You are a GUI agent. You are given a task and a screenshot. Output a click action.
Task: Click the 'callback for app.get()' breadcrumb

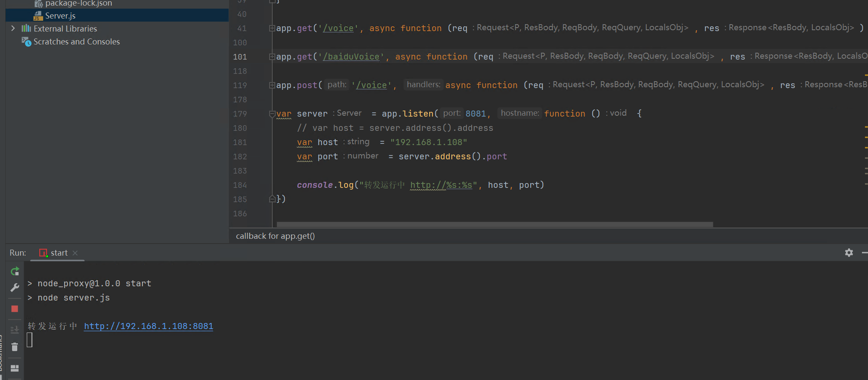click(x=275, y=236)
